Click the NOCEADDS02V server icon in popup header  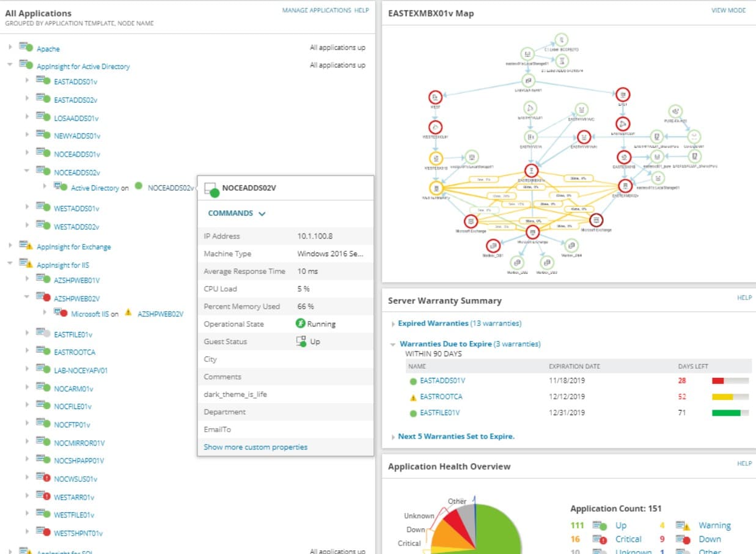point(211,189)
